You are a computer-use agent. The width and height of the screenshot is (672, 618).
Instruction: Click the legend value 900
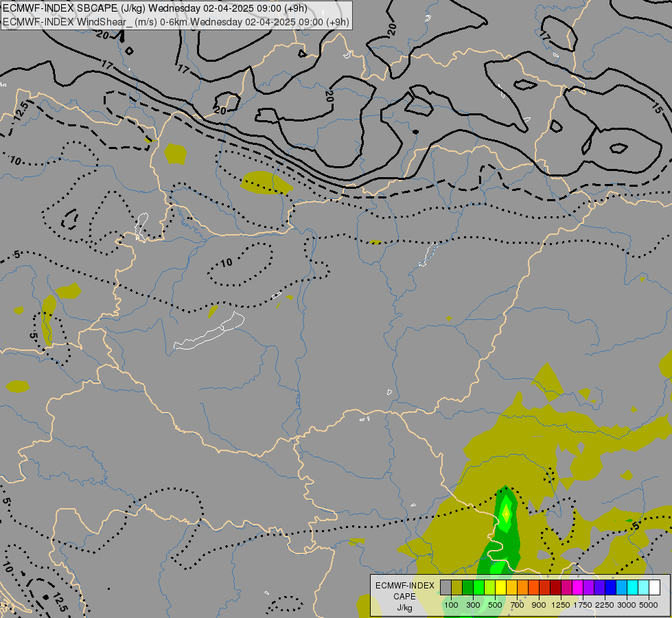[539, 605]
